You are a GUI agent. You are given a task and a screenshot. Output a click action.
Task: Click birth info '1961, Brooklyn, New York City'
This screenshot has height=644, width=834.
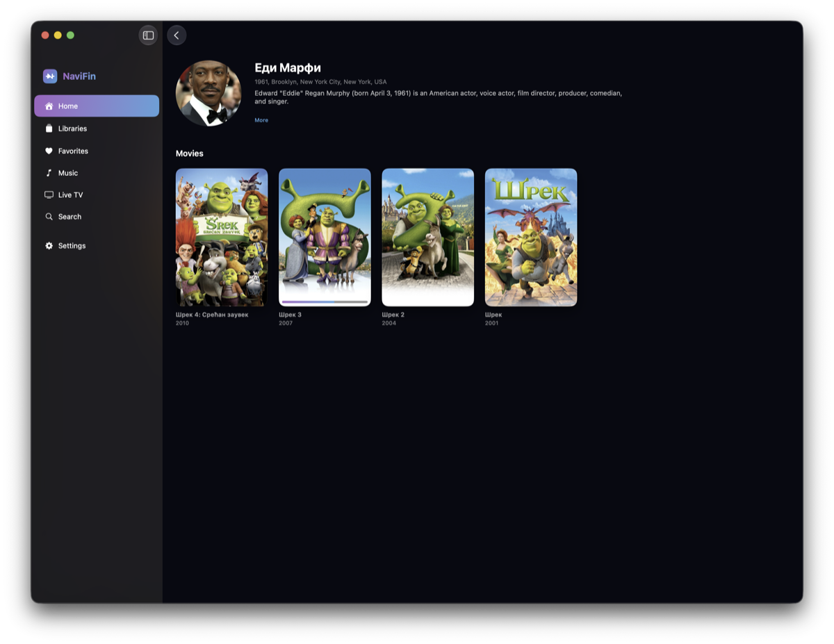tap(320, 82)
